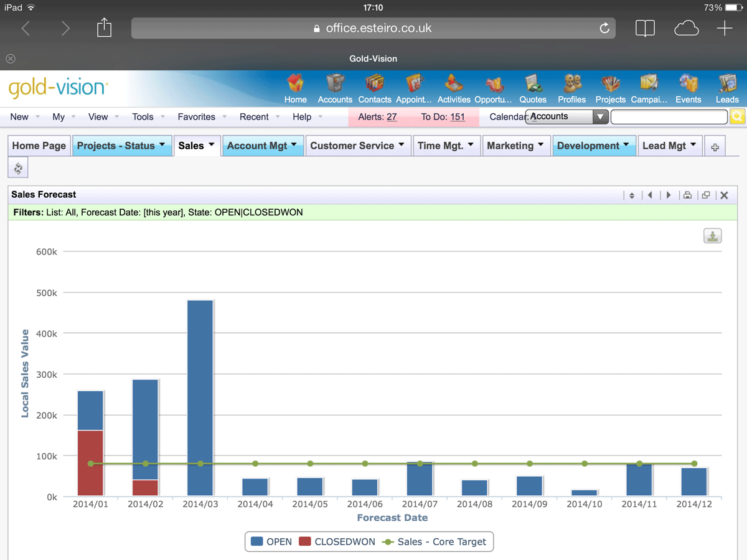Toggle CLOSEDWON series in legend
The width and height of the screenshot is (747, 560).
pos(337,542)
